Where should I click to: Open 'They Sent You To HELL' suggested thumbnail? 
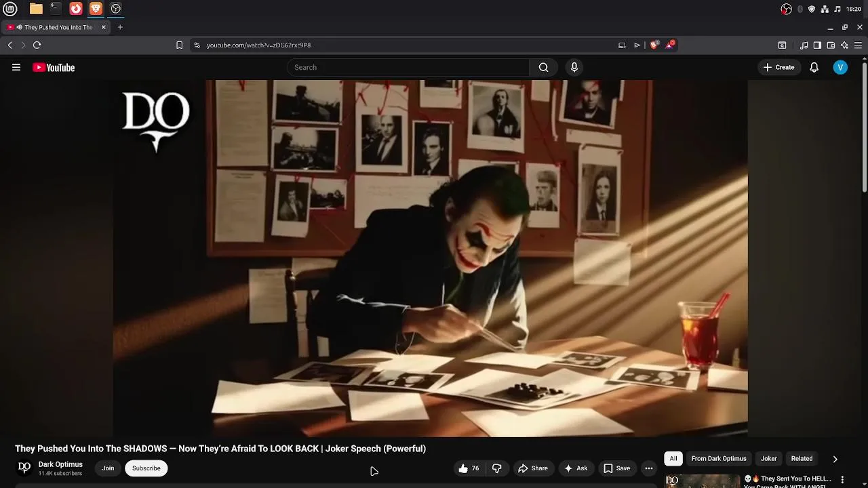click(x=702, y=481)
